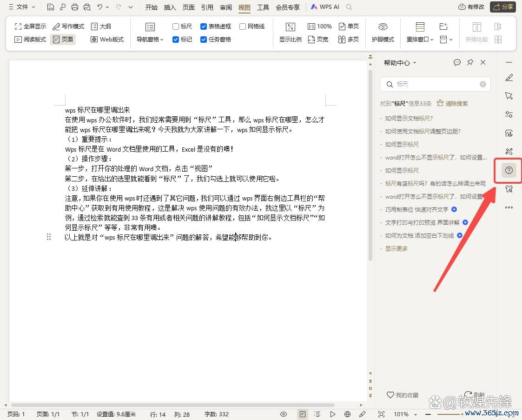522x420 pixels.
Task: Open the 引用 tab
Action: [207, 7]
